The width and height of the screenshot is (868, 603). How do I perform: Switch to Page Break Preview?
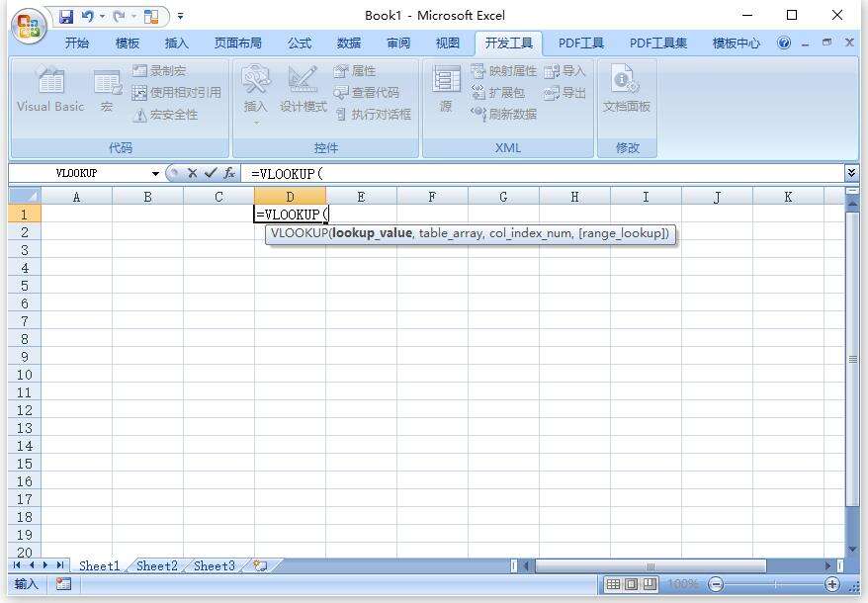(650, 584)
